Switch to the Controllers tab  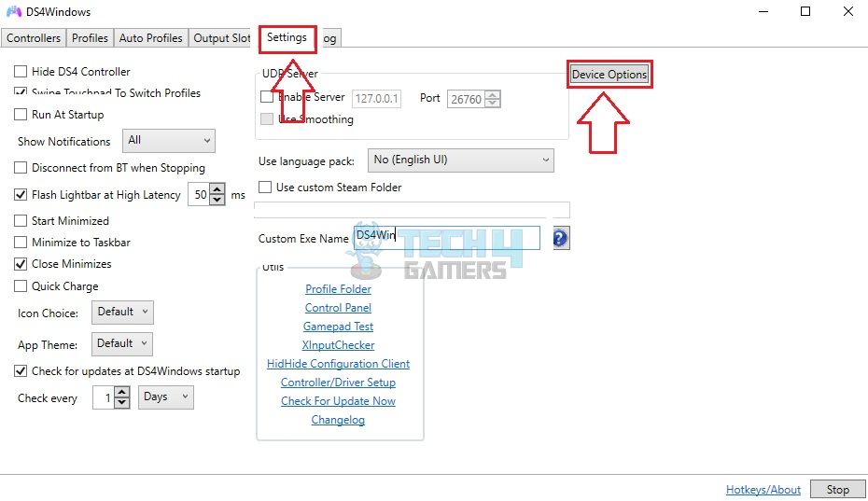click(x=34, y=38)
